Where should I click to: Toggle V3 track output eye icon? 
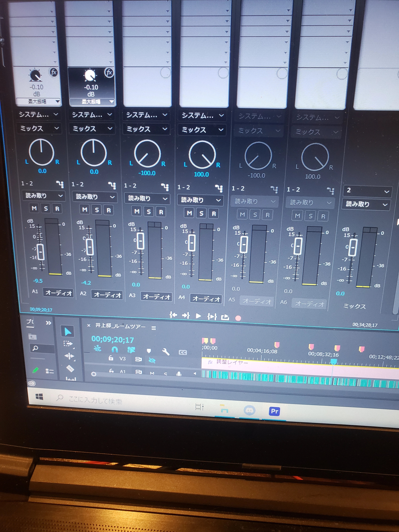click(152, 360)
